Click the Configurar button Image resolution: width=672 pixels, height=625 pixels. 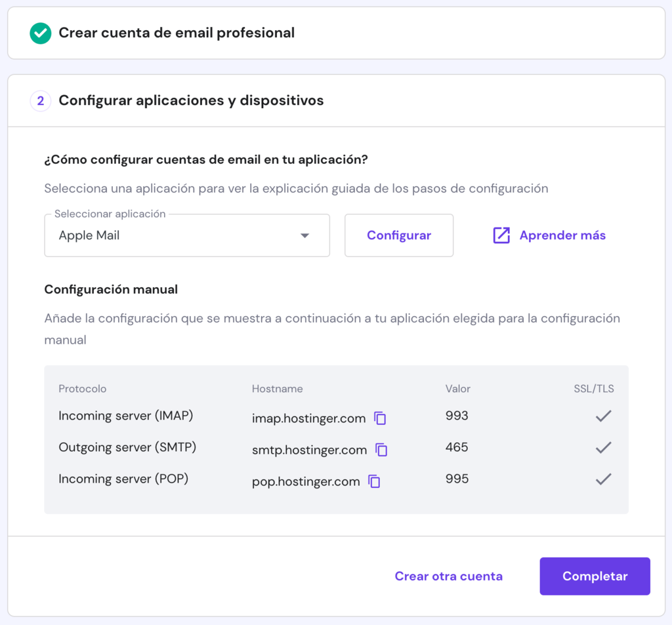tap(398, 235)
